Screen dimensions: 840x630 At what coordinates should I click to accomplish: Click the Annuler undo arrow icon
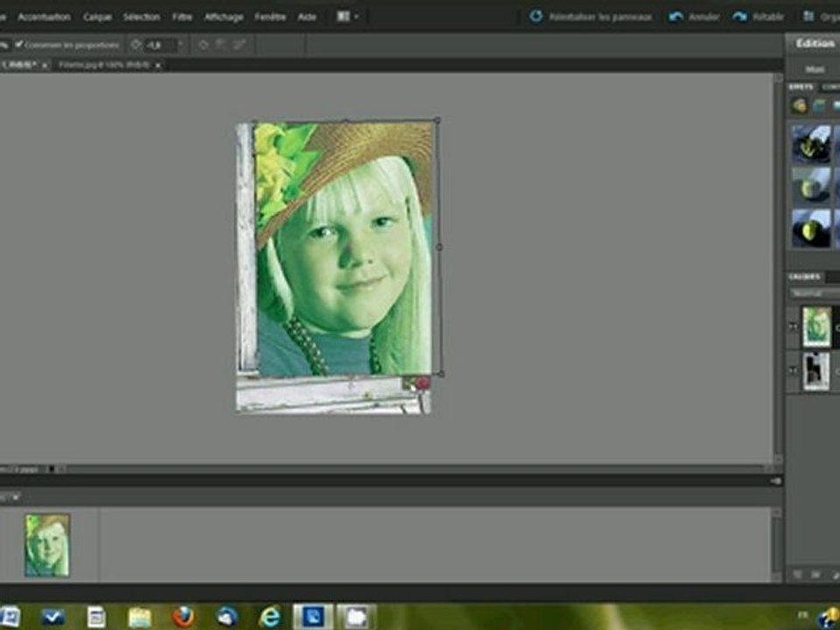(675, 17)
